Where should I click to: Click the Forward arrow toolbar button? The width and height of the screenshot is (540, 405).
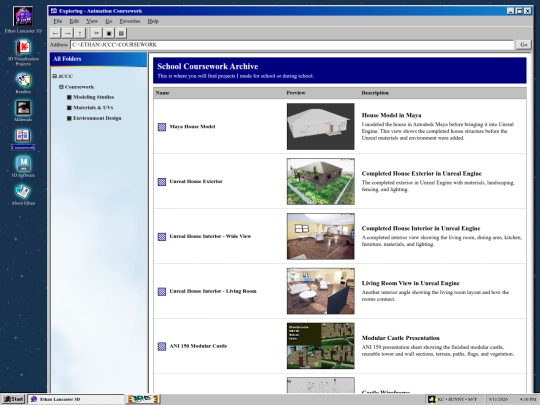(68, 33)
